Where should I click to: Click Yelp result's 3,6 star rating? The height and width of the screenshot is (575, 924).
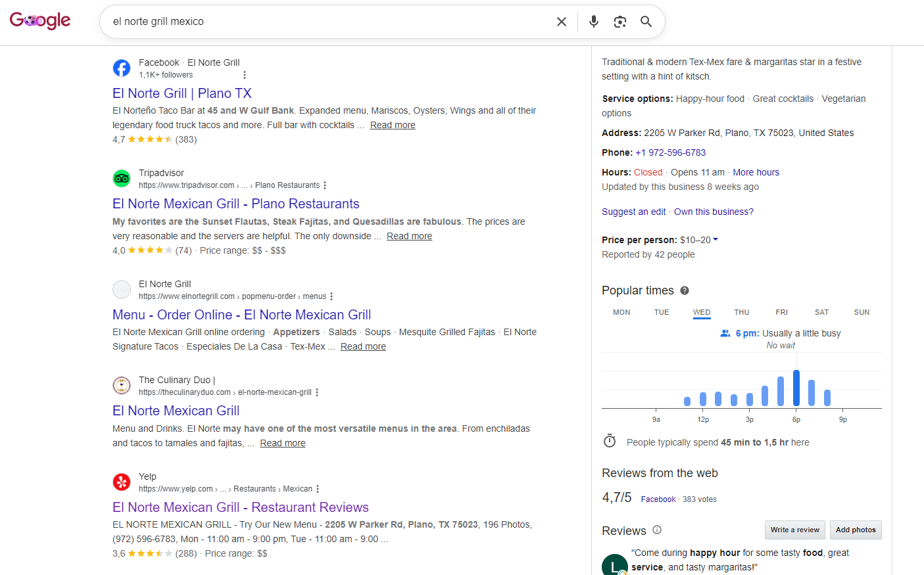[x=150, y=553]
